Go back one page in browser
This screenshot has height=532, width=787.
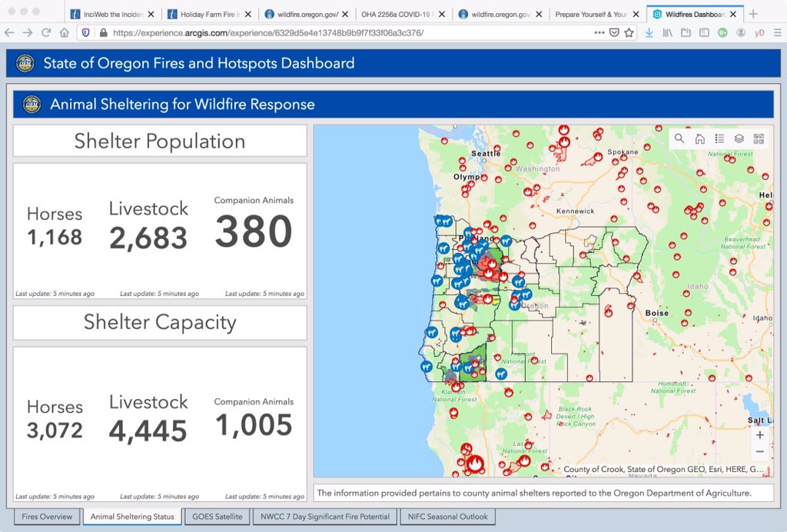coord(9,32)
